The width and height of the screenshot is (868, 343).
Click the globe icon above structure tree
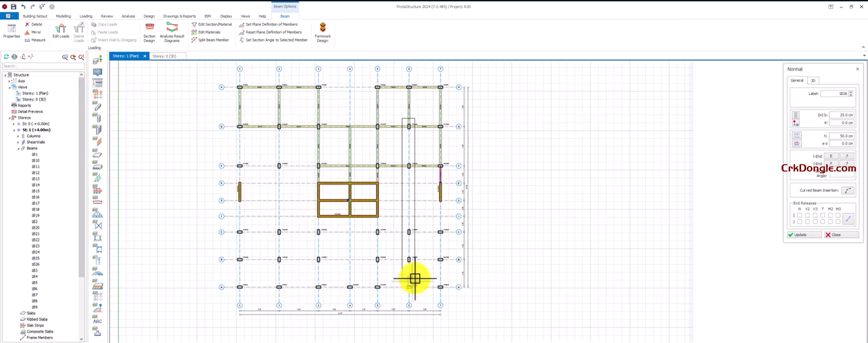(14, 57)
